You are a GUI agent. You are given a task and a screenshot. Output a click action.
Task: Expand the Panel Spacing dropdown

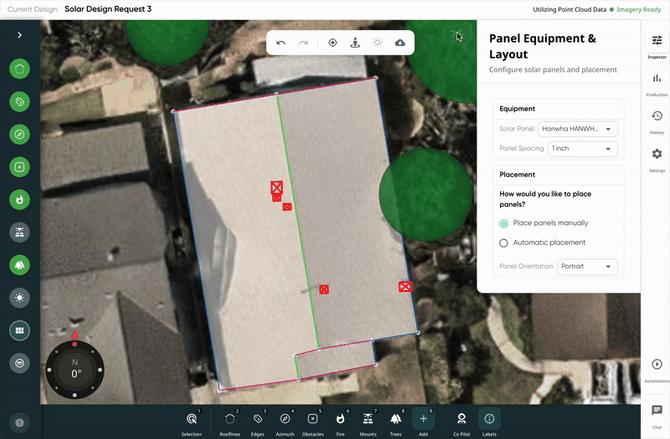point(580,149)
